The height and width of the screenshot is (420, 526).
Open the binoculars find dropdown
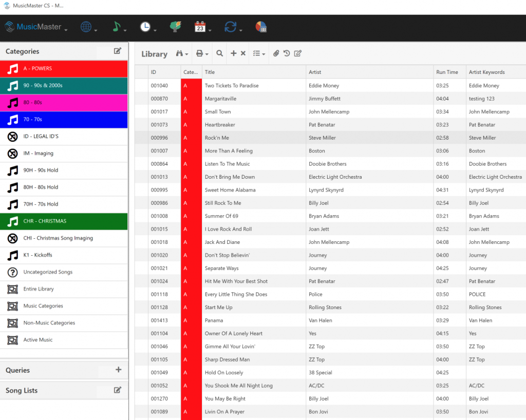(x=182, y=53)
